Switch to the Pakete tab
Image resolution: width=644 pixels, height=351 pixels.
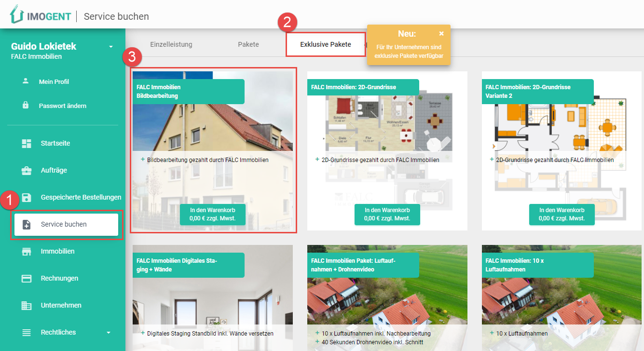tap(248, 44)
